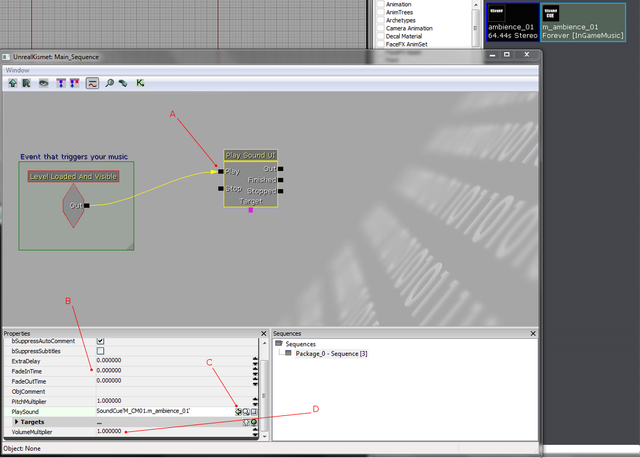Click the 'Object: None' status bar text
640x458 pixels.
[22, 448]
